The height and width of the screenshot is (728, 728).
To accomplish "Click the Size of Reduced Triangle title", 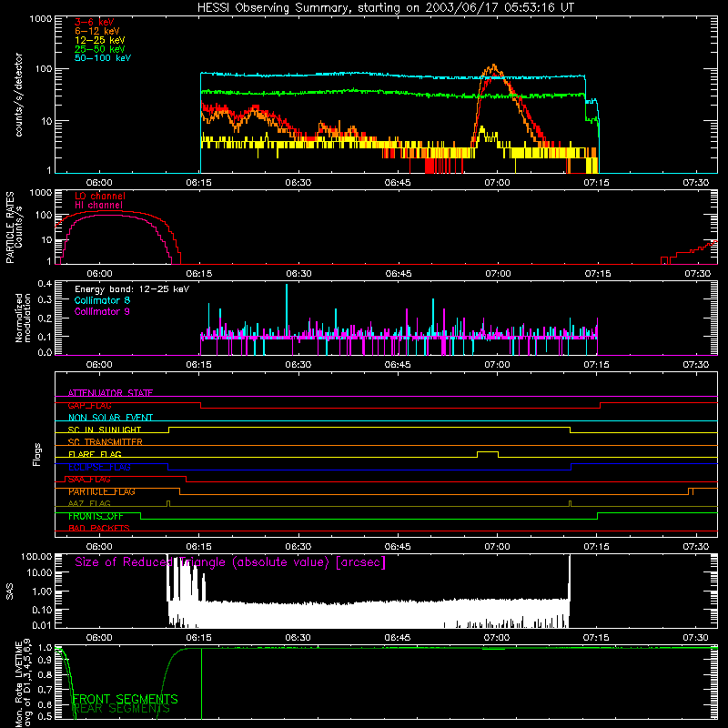I will [230, 562].
